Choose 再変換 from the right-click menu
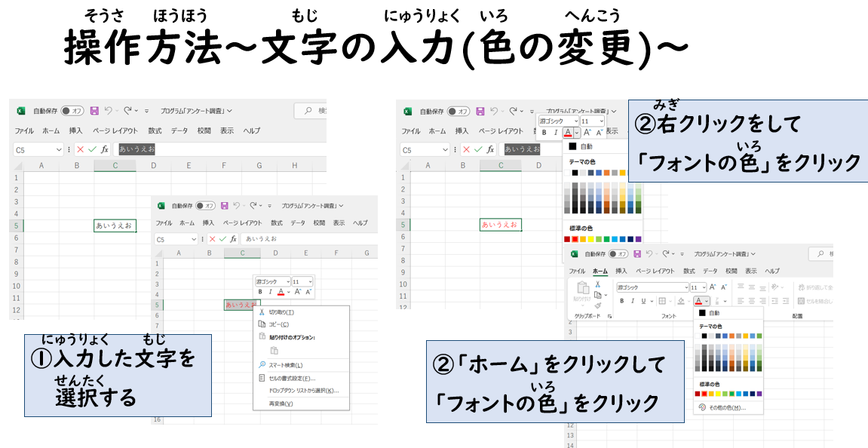868x448 pixels. tap(281, 404)
